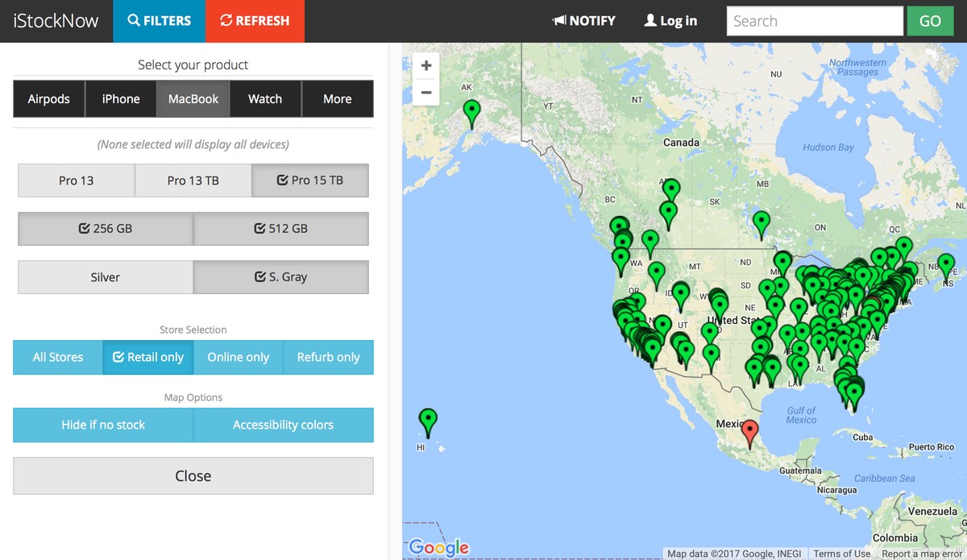Click the Venezuela map label
967x560 pixels.
(932, 512)
